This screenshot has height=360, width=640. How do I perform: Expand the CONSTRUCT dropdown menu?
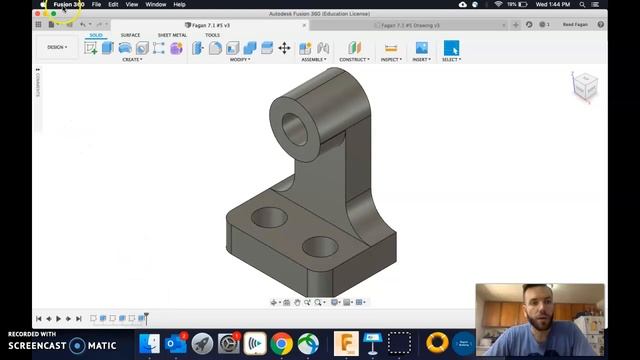click(x=354, y=60)
